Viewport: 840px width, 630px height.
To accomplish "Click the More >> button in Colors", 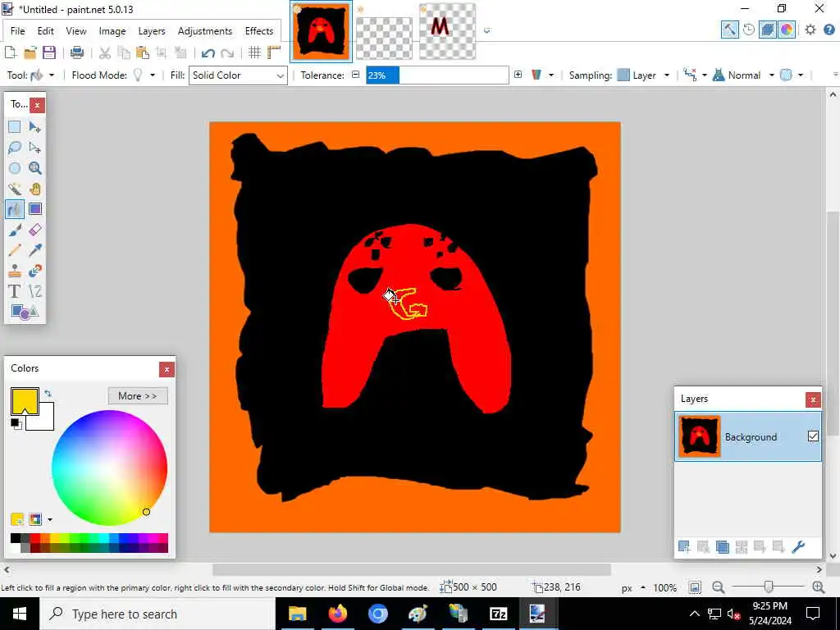I will (138, 396).
